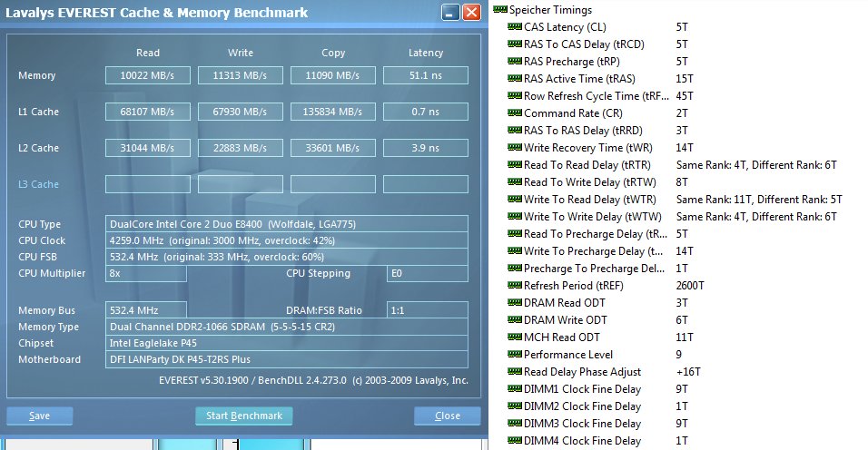Viewport: 868px width, 450px height.
Task: Click the L2 Cache Latency value 3.9 ns
Action: 426,148
